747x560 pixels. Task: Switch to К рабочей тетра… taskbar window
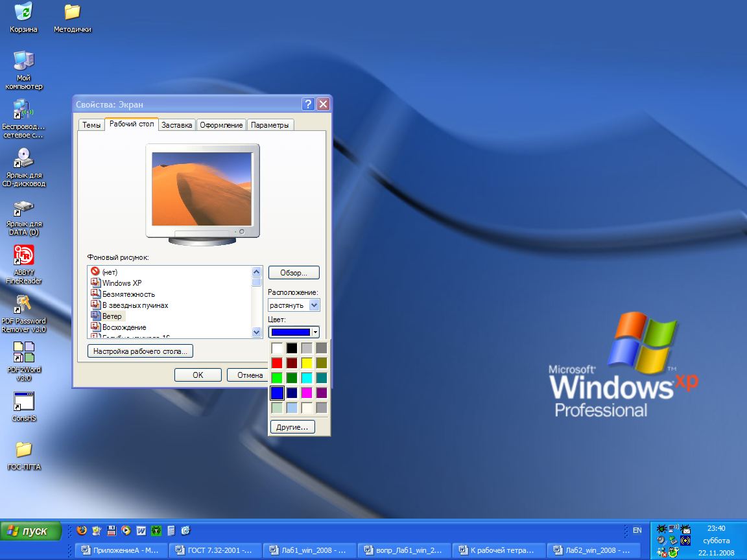498,550
